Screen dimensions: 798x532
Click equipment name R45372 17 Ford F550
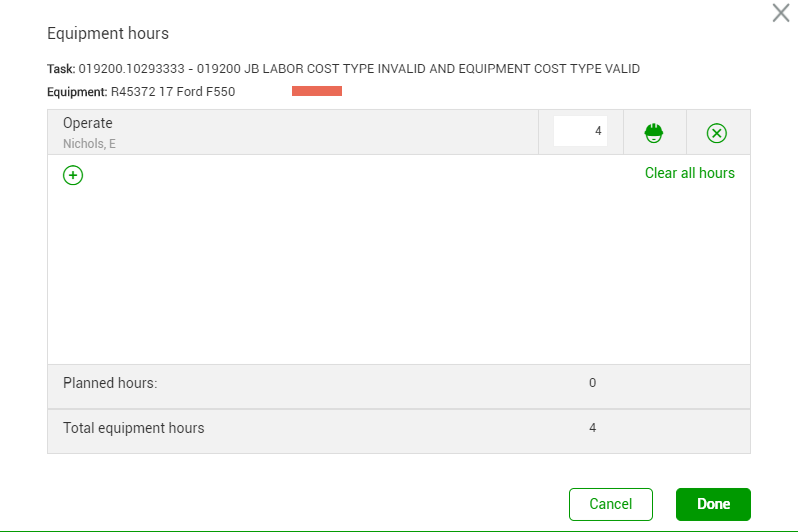173,92
